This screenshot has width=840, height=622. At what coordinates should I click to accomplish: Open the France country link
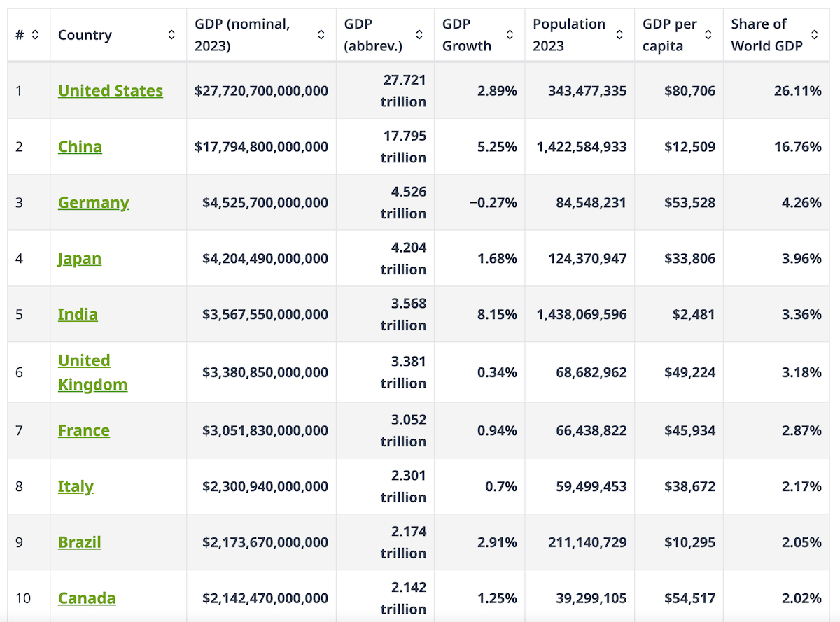tap(84, 430)
